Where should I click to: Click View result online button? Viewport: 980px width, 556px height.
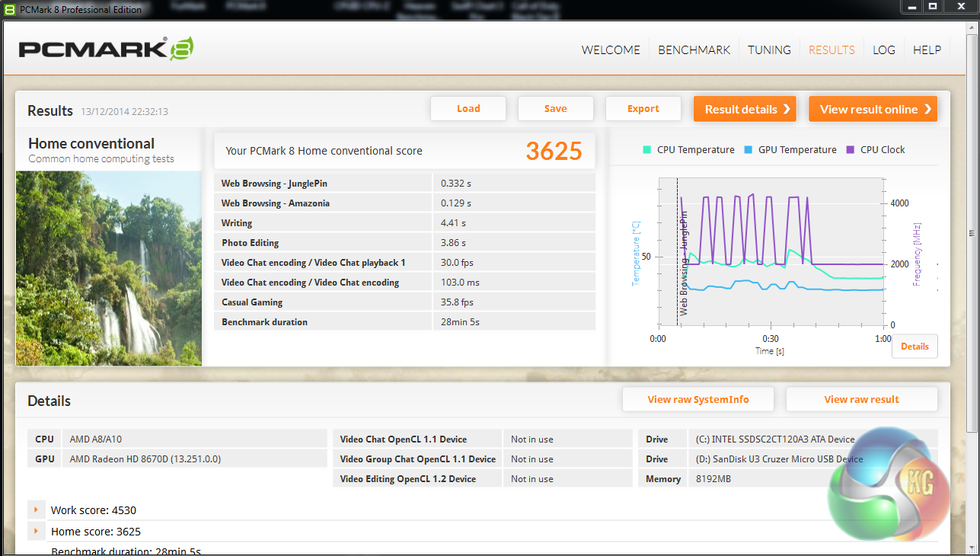pyautogui.click(x=873, y=109)
